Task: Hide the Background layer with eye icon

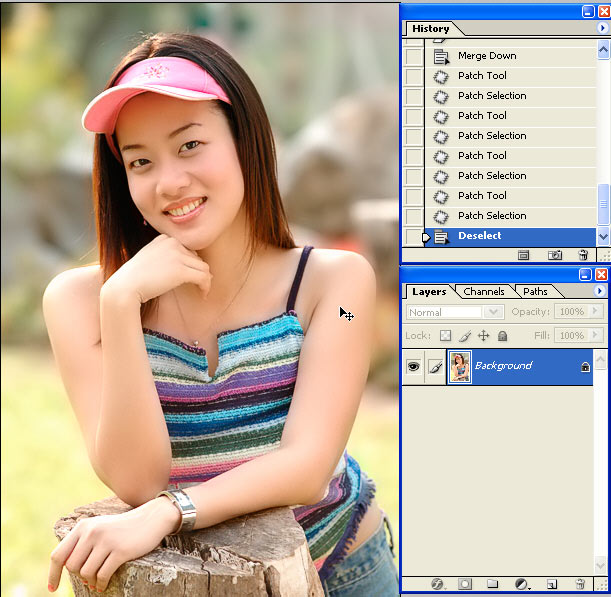Action: pos(413,367)
